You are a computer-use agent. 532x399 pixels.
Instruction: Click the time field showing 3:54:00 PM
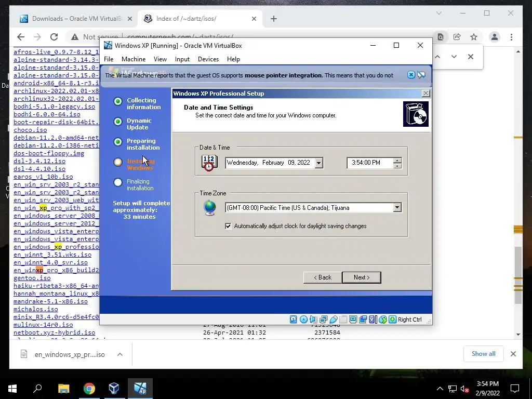(370, 163)
